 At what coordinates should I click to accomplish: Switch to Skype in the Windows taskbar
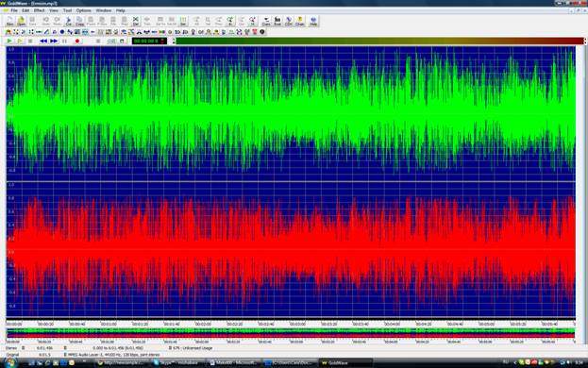(178, 362)
